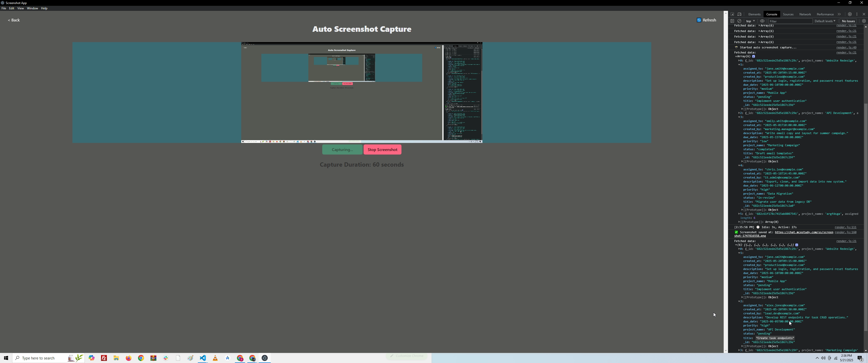Toggle the device toolbar icon
The image size is (868, 363).
(739, 14)
